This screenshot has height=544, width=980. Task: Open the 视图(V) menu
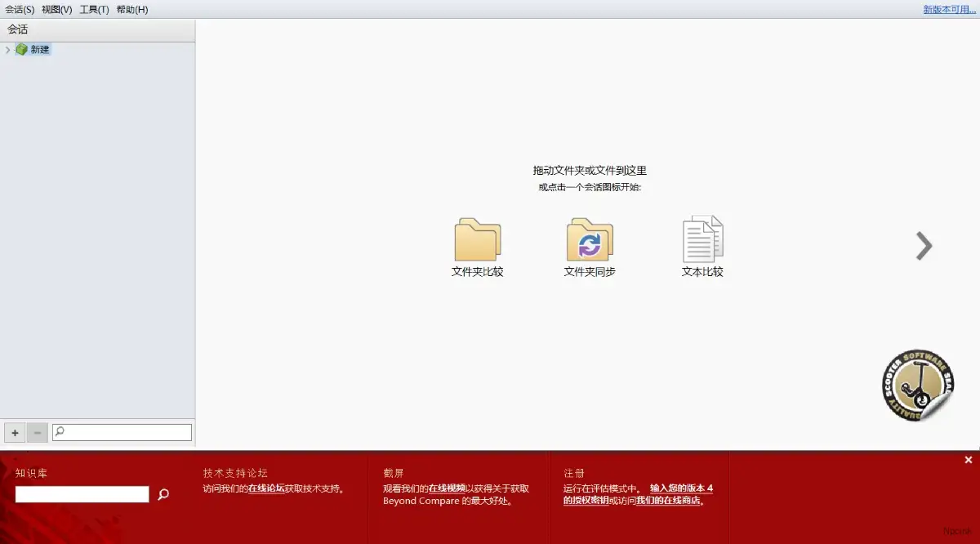(x=55, y=9)
